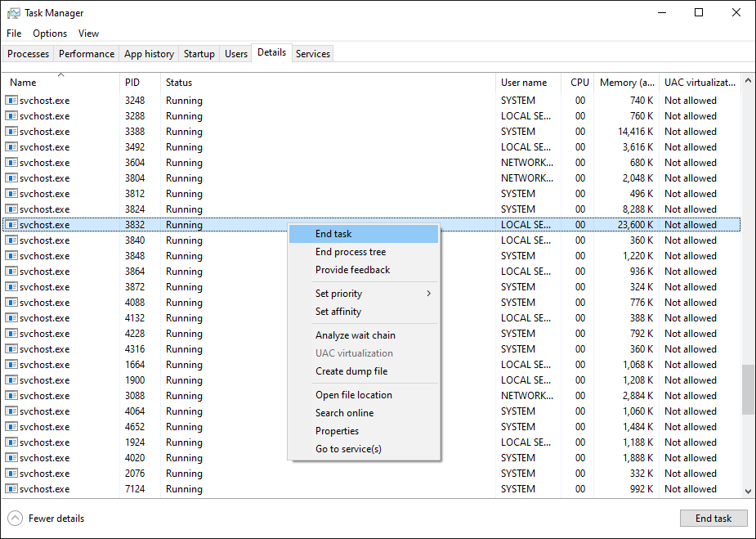Viewport: 756px width, 539px height.
Task: Click the process icon of svchost.exe PID 3288
Action: [x=11, y=116]
